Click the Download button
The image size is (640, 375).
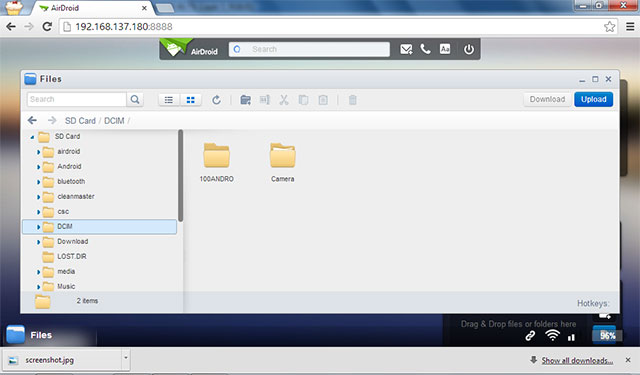[x=547, y=99]
